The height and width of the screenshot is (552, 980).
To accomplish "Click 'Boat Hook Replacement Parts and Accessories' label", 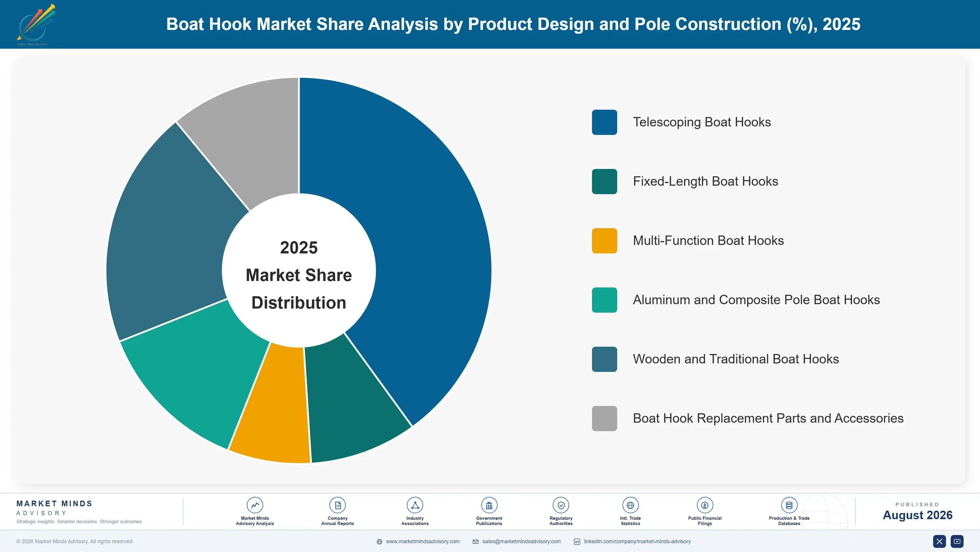I will click(x=768, y=418).
